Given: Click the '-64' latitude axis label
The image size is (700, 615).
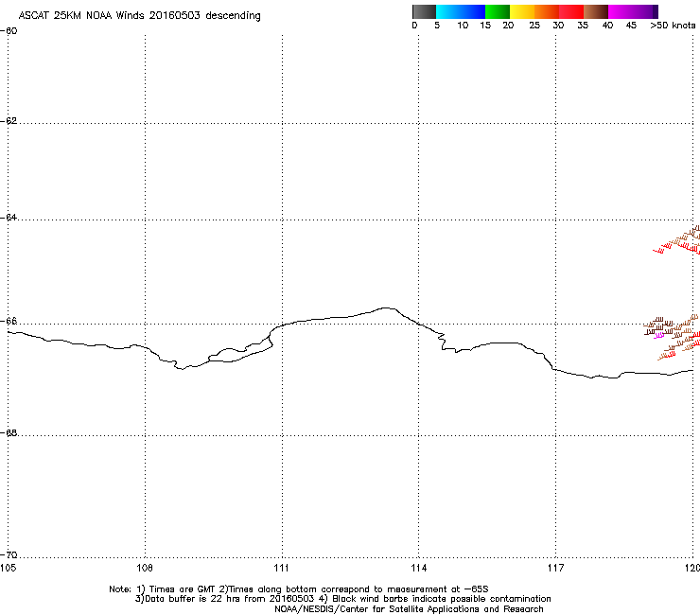Looking at the screenshot, I should click(x=9, y=218).
